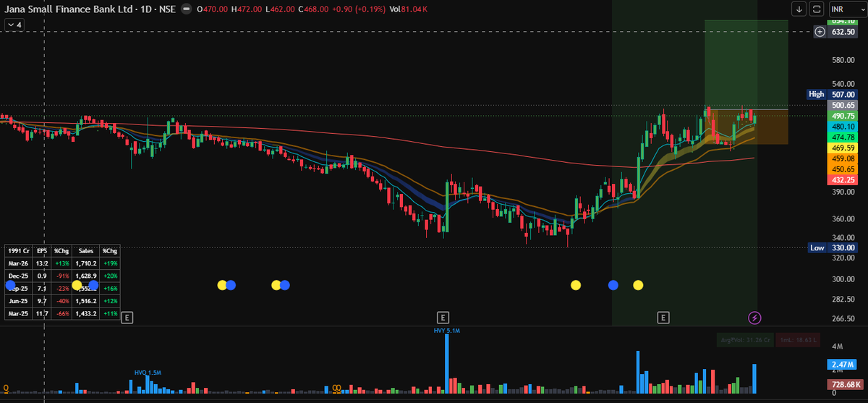Click the blue 2.47M volume label
868x403 pixels.
coord(843,365)
